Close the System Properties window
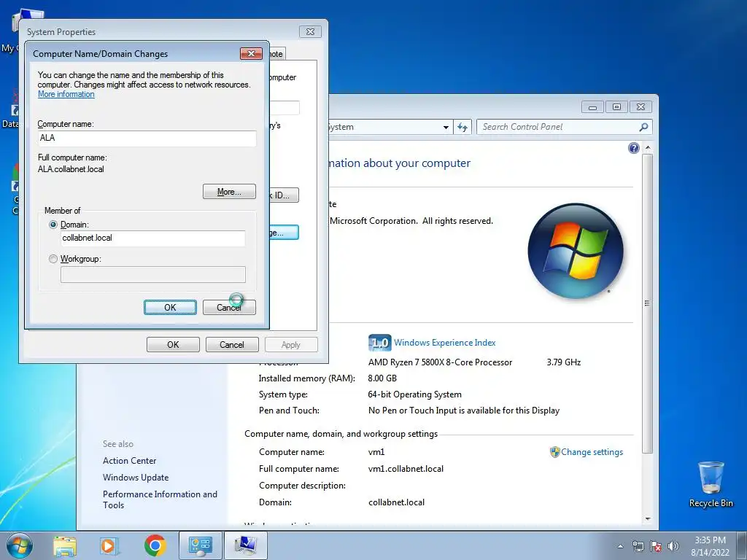The image size is (747, 560). coord(310,31)
